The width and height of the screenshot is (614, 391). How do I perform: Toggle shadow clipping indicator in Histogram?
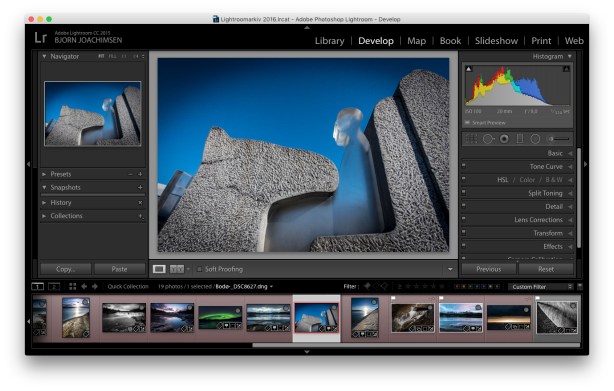[469, 69]
